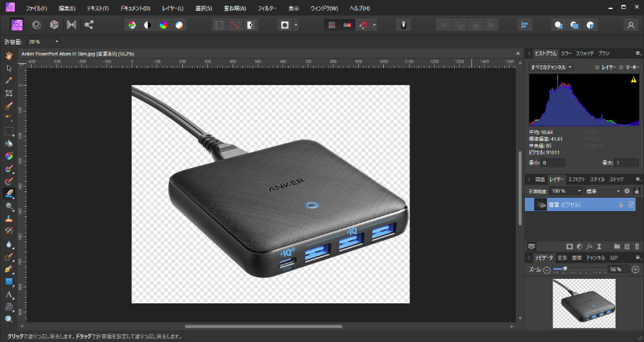Select the Selection Brush tool
Viewport: 644px width, 342px height.
(8, 106)
